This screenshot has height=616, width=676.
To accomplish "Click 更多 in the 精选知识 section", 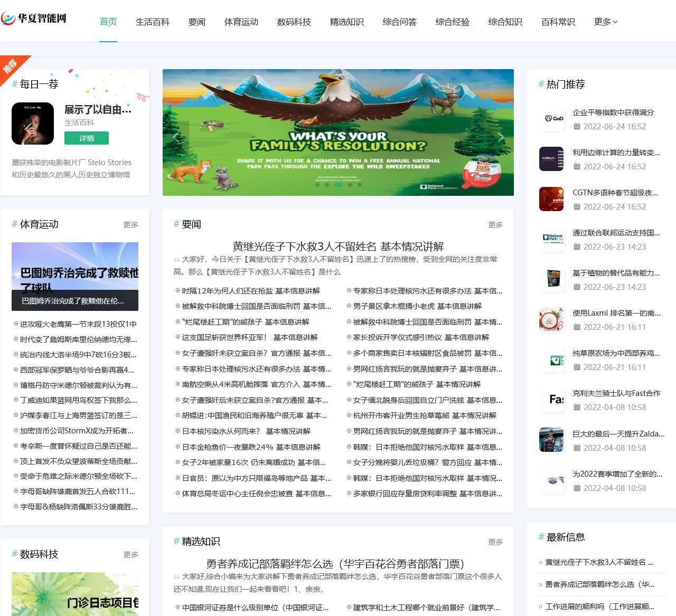I will [x=495, y=542].
